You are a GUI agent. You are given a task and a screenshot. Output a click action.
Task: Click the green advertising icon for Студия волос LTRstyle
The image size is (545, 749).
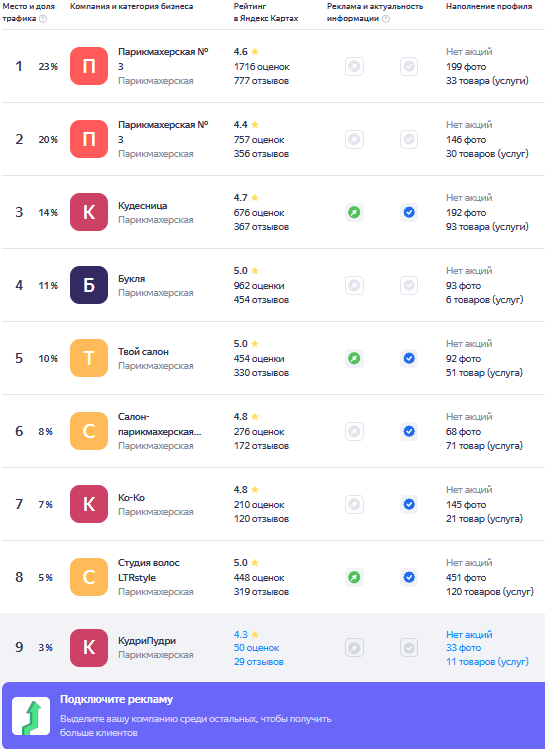(354, 577)
